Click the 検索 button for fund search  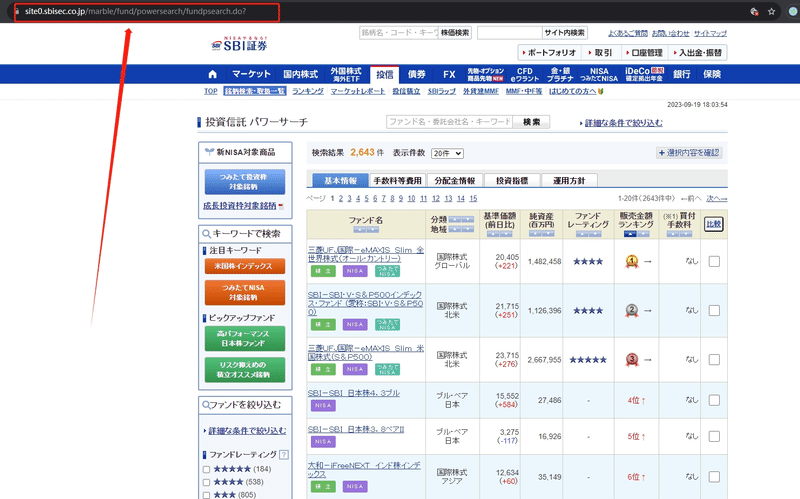(x=531, y=122)
